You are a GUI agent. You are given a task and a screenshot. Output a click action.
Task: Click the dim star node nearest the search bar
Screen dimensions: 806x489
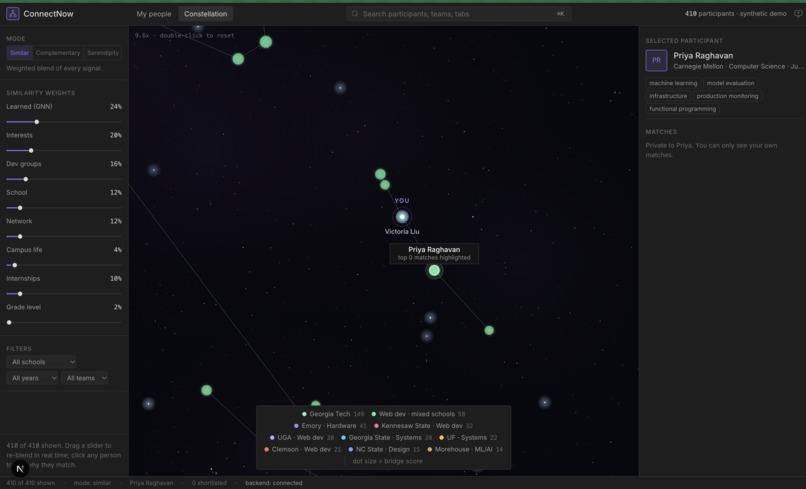pos(340,88)
